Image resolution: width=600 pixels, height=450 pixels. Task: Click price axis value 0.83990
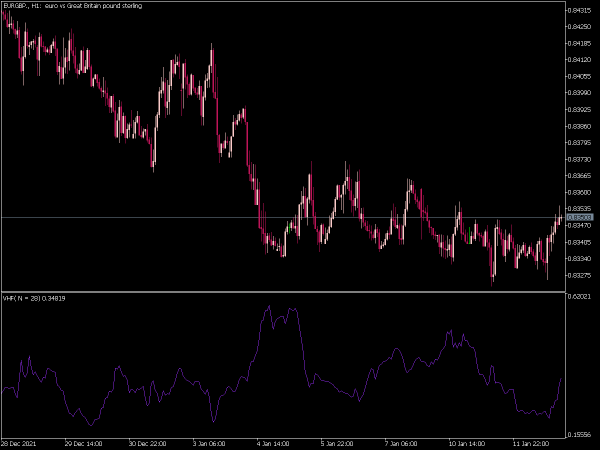[x=579, y=93]
